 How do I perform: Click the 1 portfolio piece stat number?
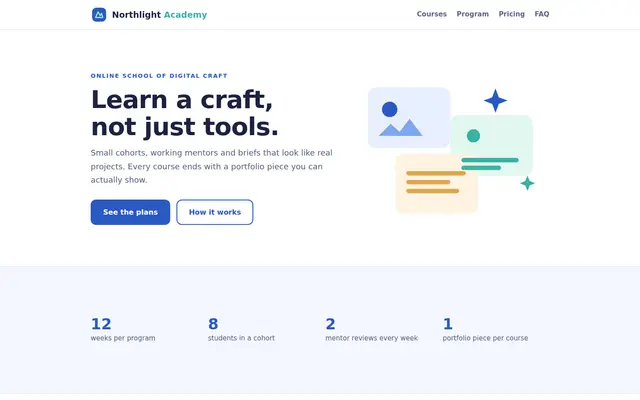(447, 324)
